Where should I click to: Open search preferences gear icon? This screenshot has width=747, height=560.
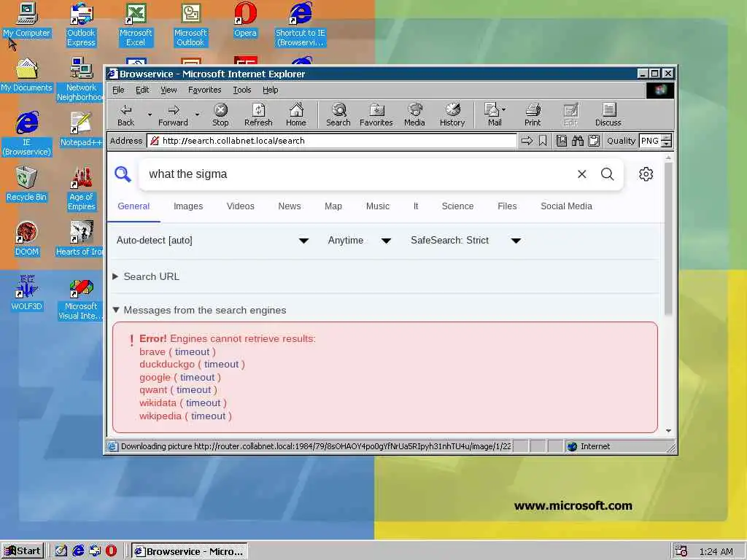tap(646, 174)
